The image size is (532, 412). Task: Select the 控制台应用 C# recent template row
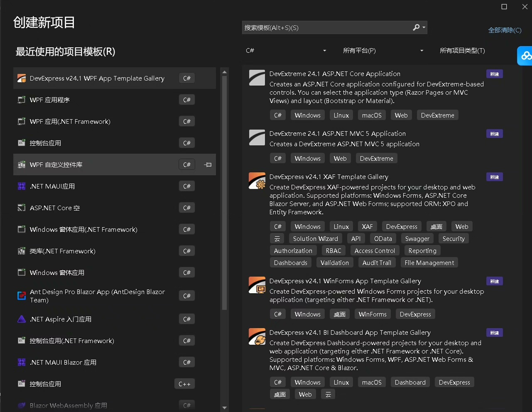(115, 143)
